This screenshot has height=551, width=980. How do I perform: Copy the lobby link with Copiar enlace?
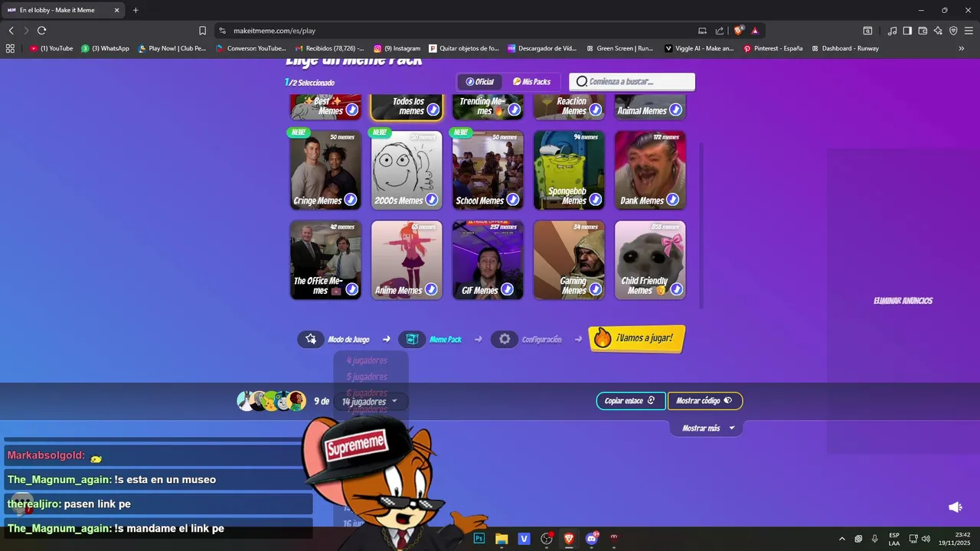(x=631, y=400)
